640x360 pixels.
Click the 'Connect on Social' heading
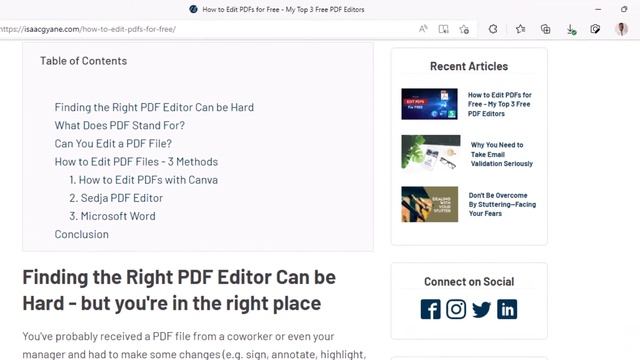[469, 282]
